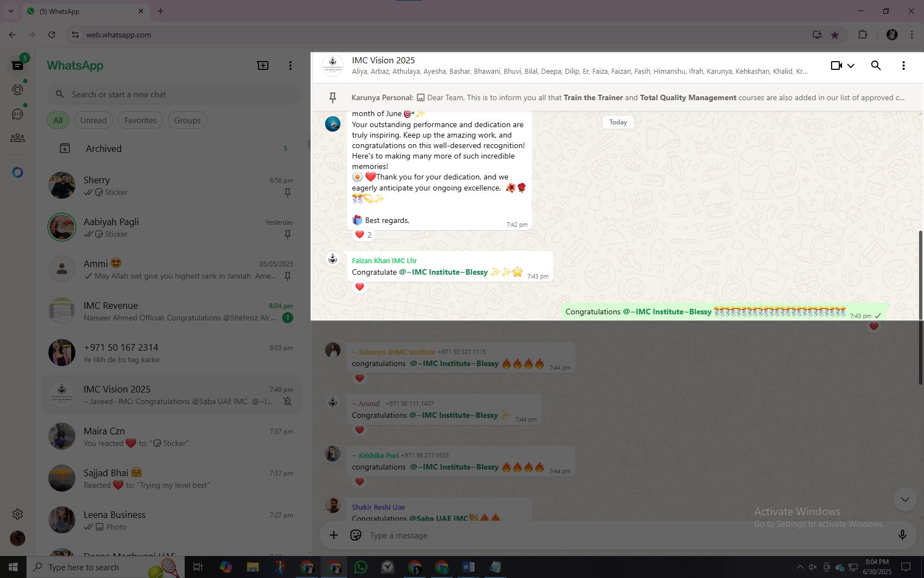Open IMC Vision 2025 chat in list
924x578 pixels.
172,395
